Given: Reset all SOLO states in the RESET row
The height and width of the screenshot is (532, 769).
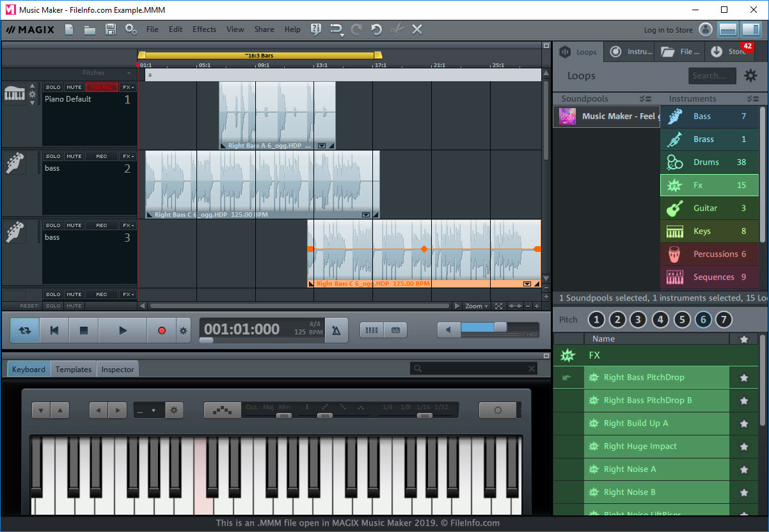Looking at the screenshot, I should point(53,306).
